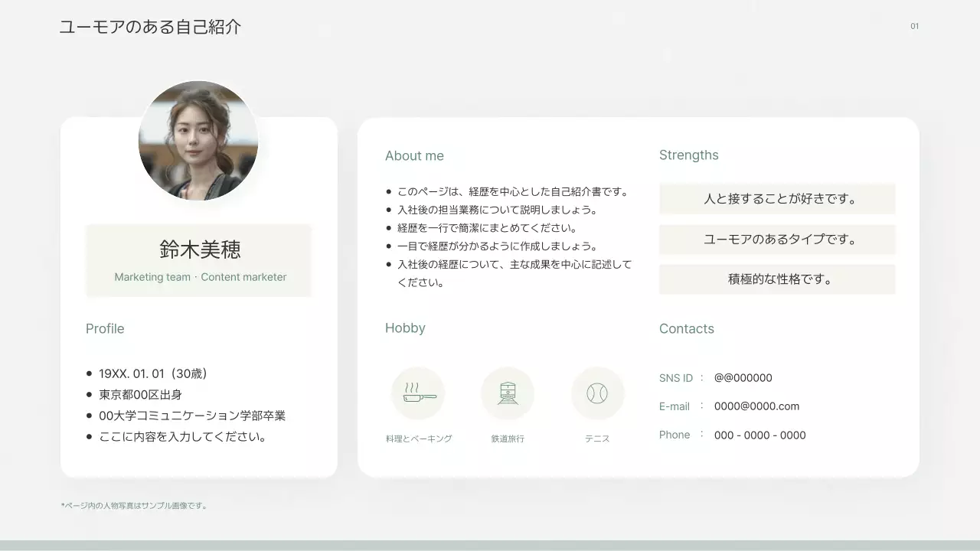
Task: Select the tennis ball hobby icon
Action: (598, 393)
